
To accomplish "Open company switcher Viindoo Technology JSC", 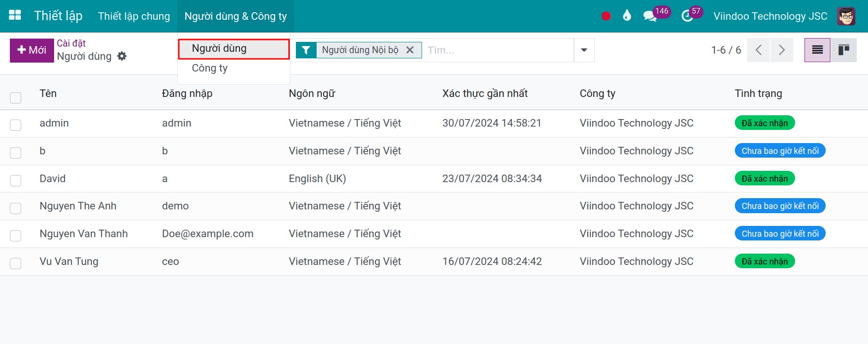I will pyautogui.click(x=770, y=16).
